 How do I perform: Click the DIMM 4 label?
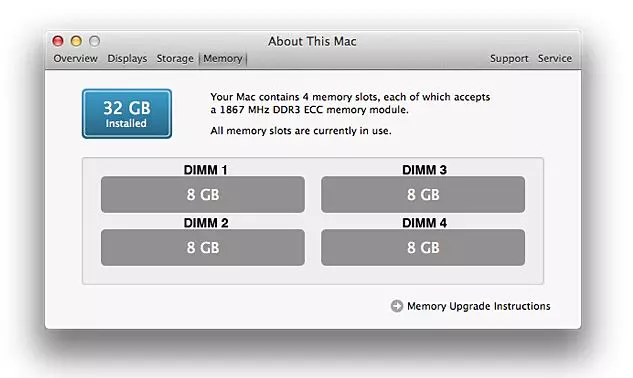[424, 223]
